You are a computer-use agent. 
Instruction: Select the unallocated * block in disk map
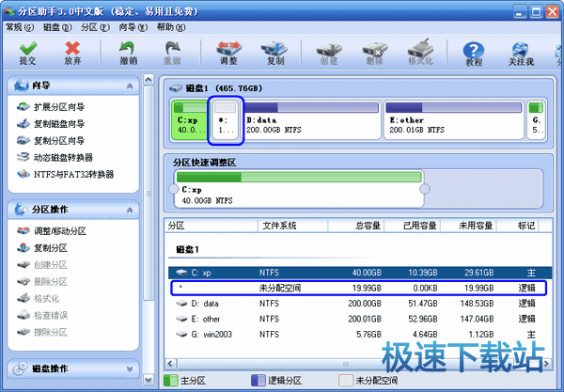[226, 120]
